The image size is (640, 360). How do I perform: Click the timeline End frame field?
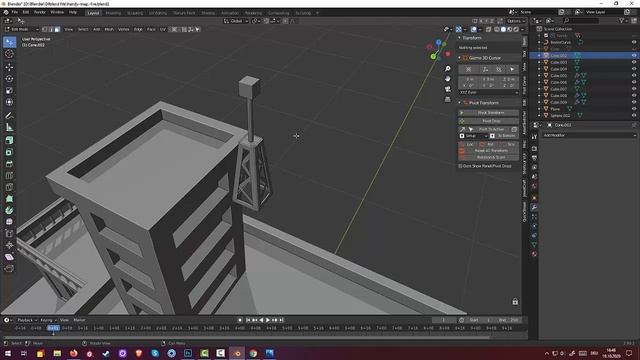(x=508, y=320)
